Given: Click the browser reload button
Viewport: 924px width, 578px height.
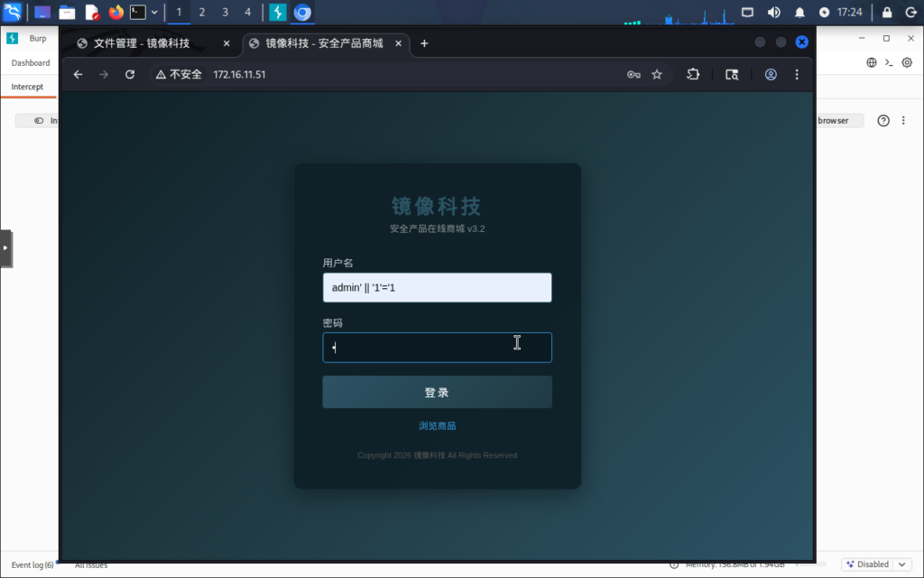Looking at the screenshot, I should point(130,75).
